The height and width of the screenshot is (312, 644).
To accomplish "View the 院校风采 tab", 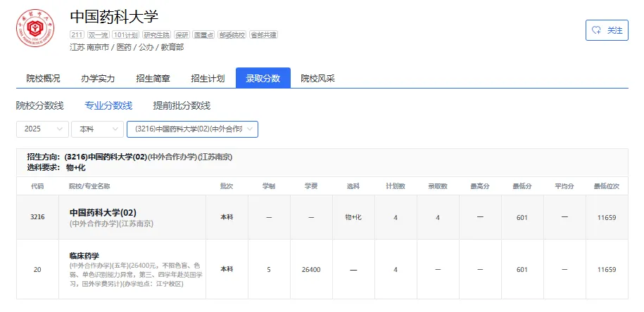I will click(x=318, y=78).
